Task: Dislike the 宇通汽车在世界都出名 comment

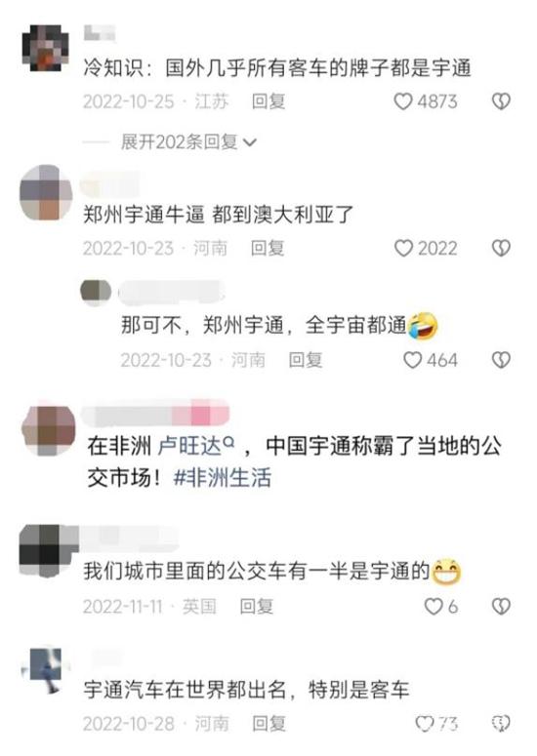Action: click(x=501, y=723)
